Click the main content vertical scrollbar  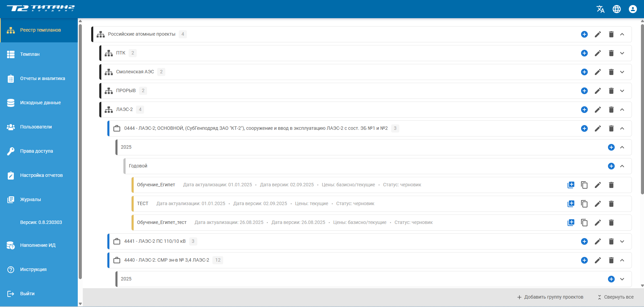642,108
